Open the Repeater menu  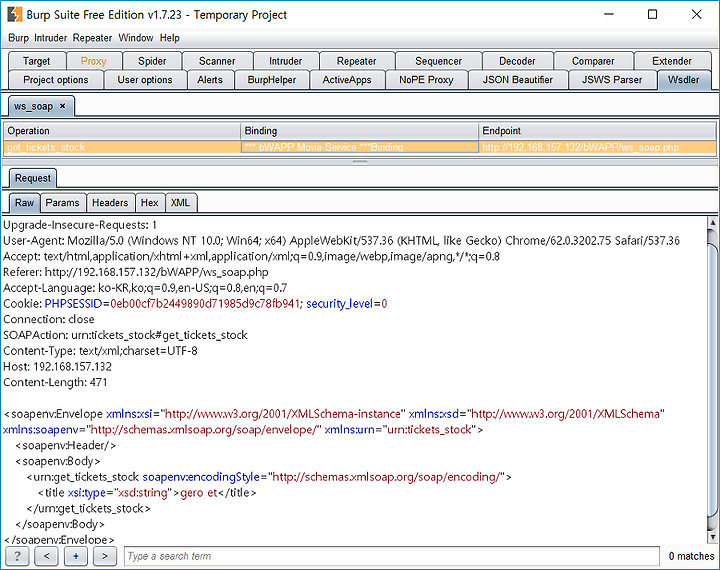point(92,38)
